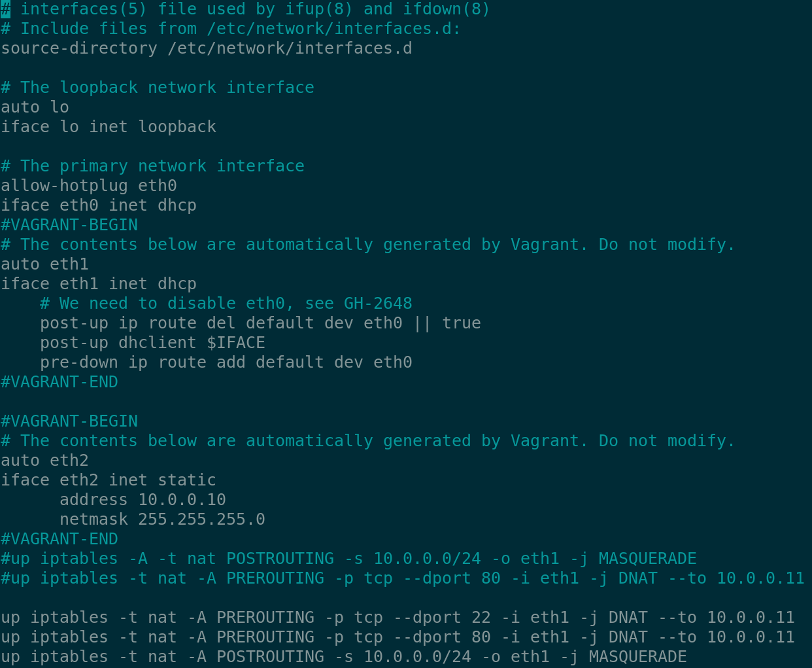The height and width of the screenshot is (668, 812).
Task: Click the word static on the eth2 line
Action: tap(187, 480)
